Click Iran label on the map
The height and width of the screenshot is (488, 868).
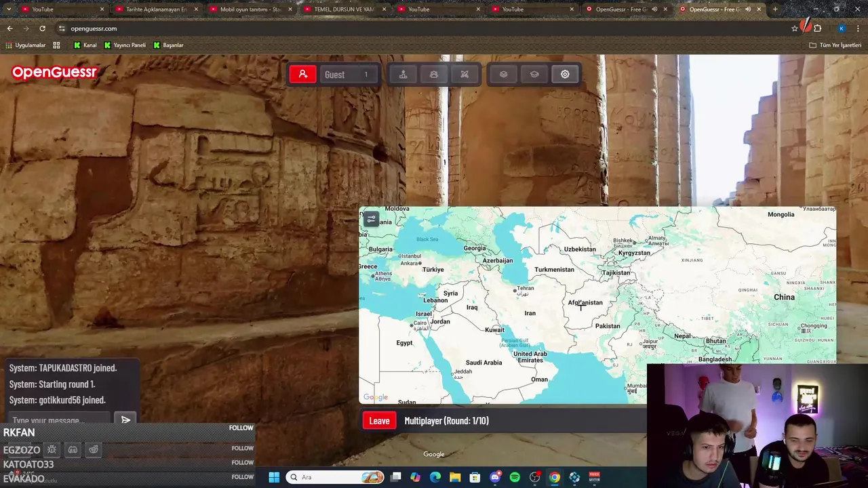click(x=530, y=313)
